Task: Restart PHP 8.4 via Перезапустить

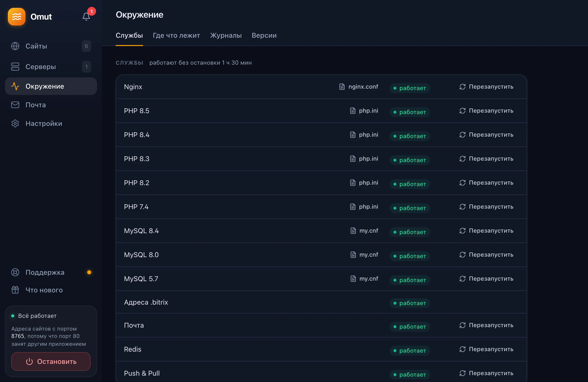Action: coord(486,135)
